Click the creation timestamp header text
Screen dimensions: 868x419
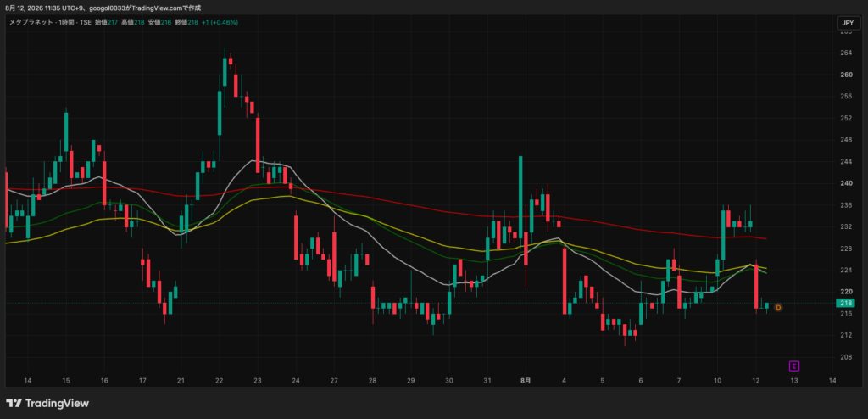(103, 8)
